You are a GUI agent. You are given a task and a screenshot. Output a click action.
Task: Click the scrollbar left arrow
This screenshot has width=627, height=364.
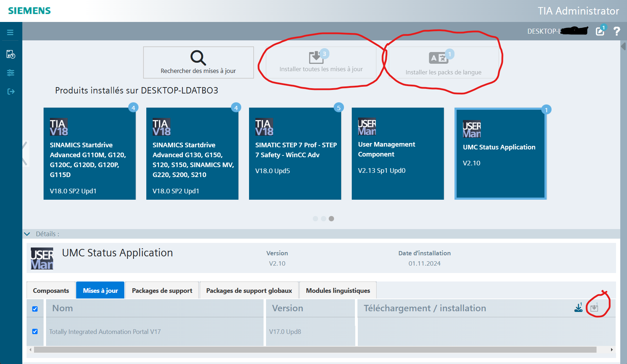point(30,349)
